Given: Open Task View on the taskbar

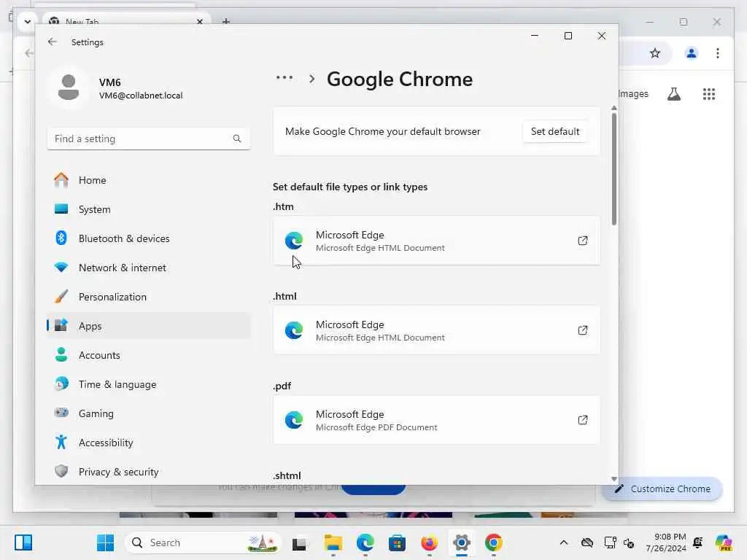Looking at the screenshot, I should [300, 542].
